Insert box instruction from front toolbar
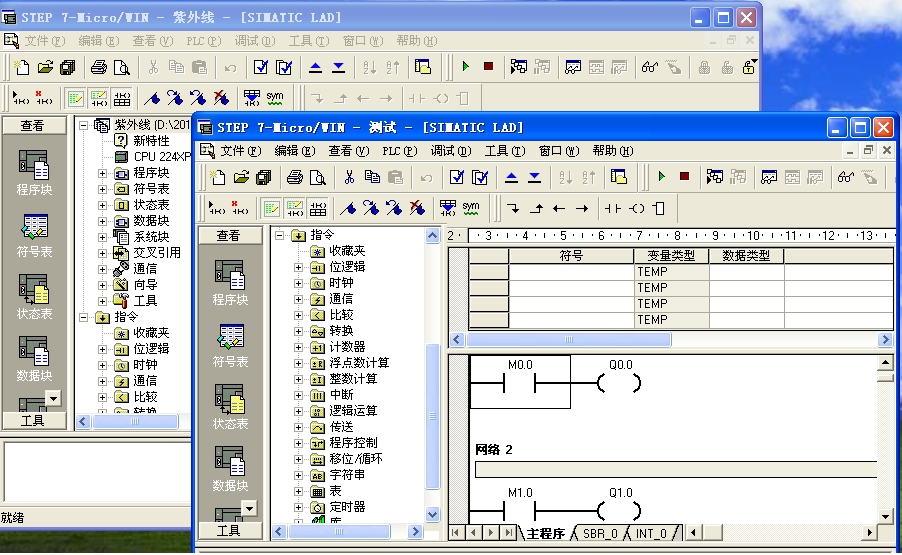 click(x=659, y=208)
